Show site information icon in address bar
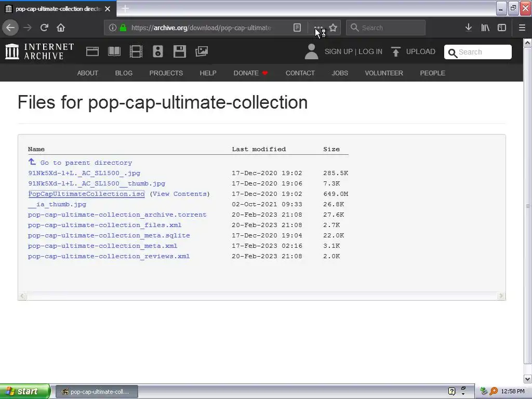The image size is (532, 399). 113,28
